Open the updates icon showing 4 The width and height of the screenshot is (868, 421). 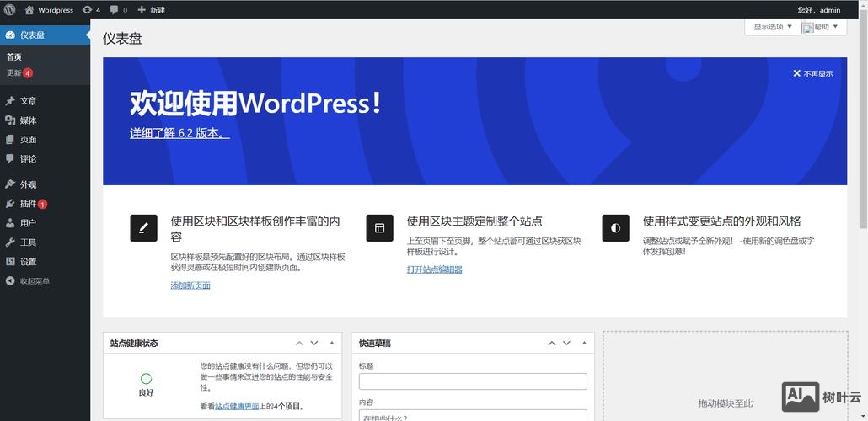[91, 10]
